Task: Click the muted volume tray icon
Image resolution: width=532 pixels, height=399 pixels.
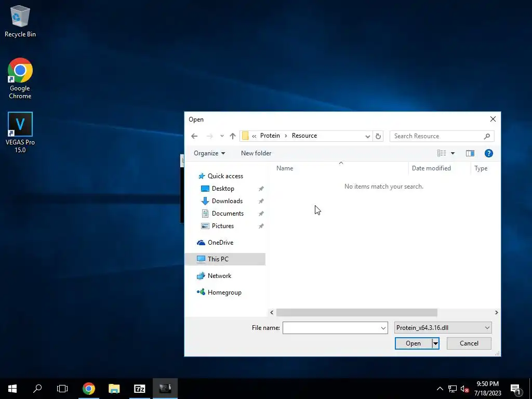Action: click(465, 389)
